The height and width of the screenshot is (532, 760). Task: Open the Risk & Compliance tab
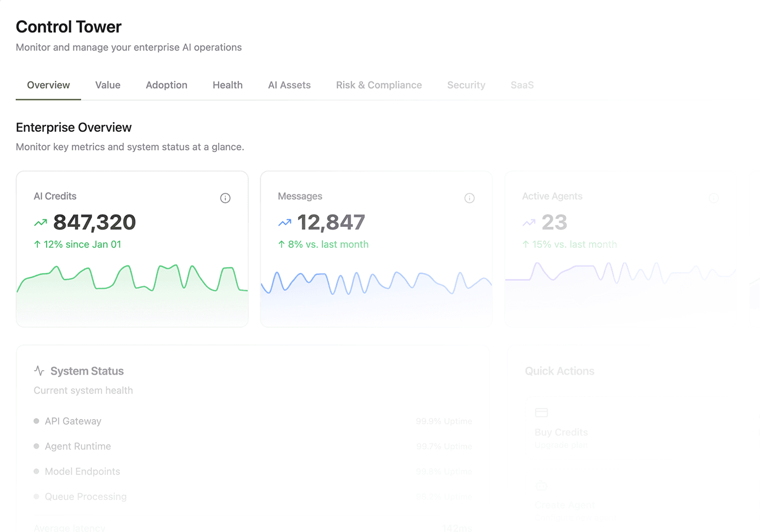pos(379,85)
